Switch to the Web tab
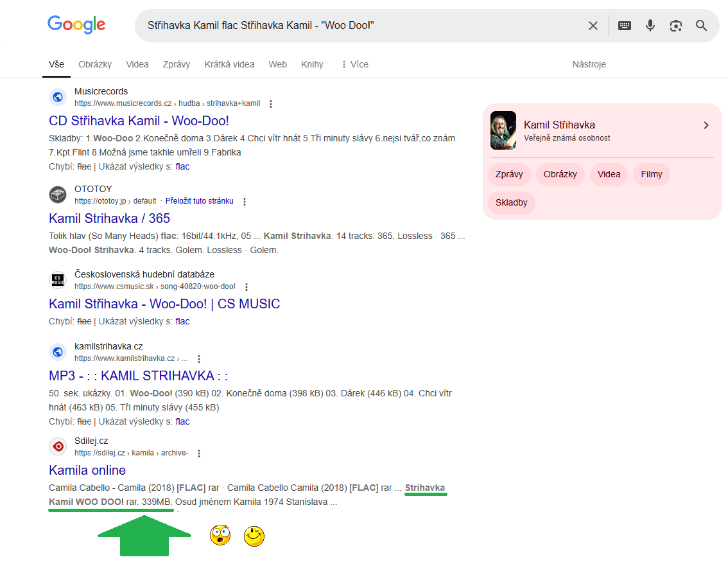Viewport: 728px width, 564px height. point(277,64)
